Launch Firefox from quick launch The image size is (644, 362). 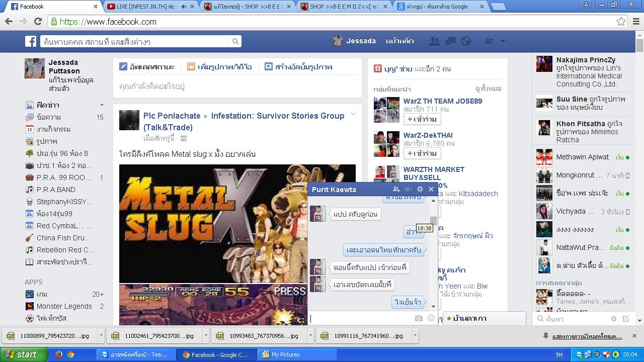coord(59,354)
